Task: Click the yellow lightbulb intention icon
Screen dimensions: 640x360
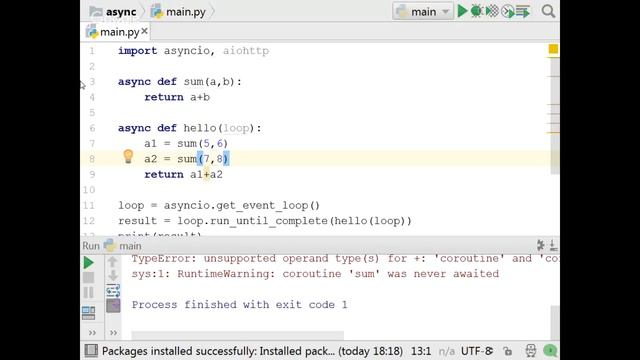Action: pyautogui.click(x=128, y=157)
